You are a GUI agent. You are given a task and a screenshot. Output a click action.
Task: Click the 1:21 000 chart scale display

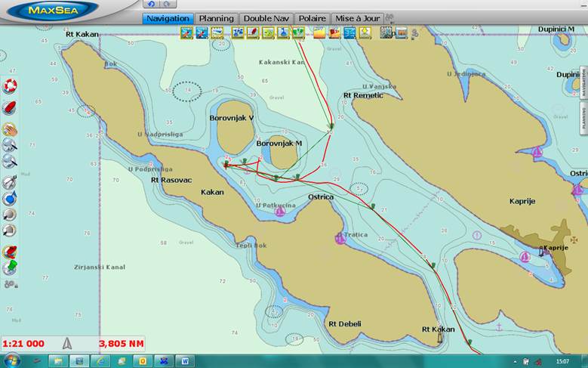[23, 344]
